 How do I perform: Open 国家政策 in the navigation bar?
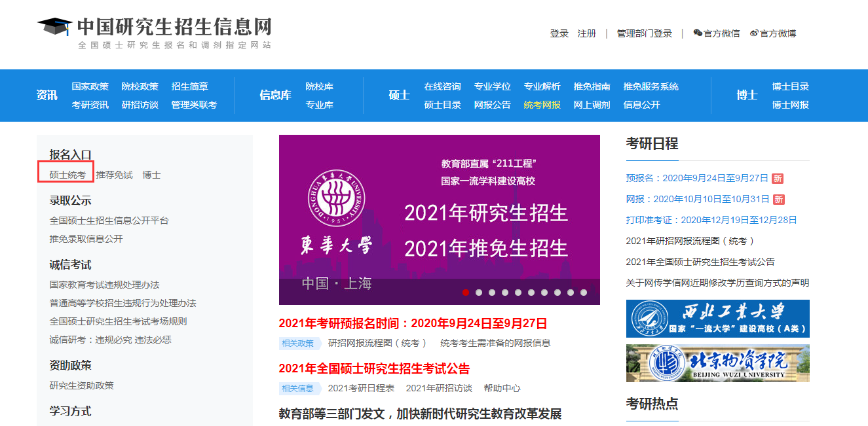point(90,86)
